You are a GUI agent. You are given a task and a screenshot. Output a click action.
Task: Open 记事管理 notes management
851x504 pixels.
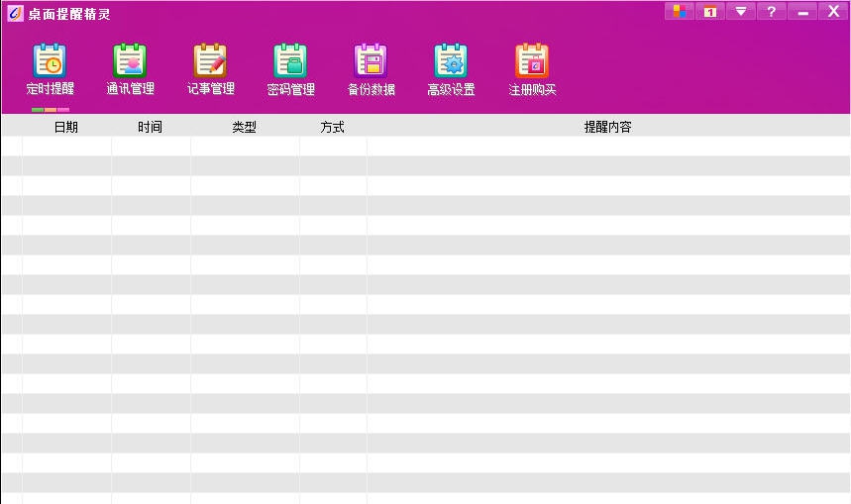[x=211, y=69]
